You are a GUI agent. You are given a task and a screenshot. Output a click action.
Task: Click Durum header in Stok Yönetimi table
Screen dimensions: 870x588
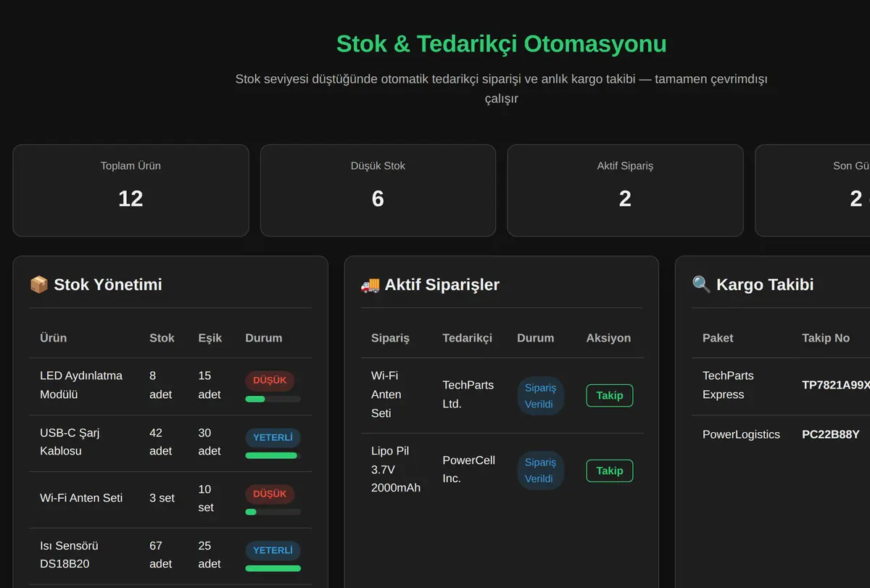264,338
